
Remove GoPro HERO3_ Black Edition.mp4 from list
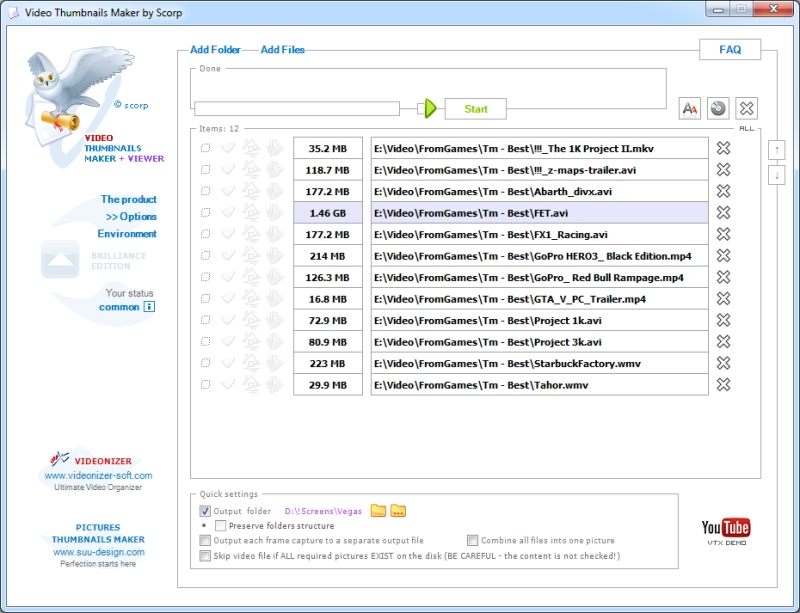(723, 255)
